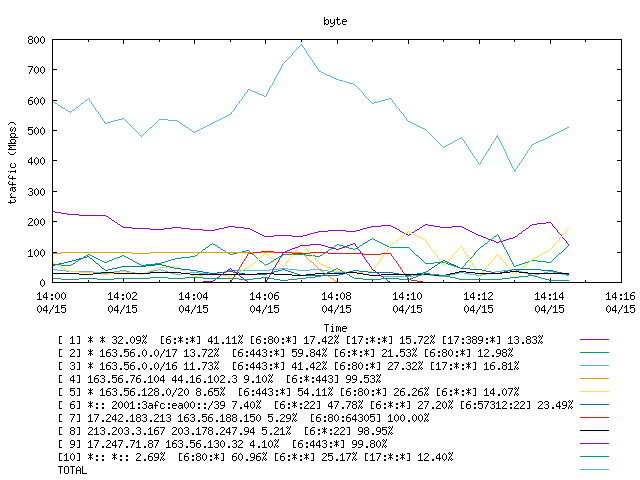Click the [17:*:*] 16.81% value in entry 3
The height and width of the screenshot is (480, 640).
[474, 366]
